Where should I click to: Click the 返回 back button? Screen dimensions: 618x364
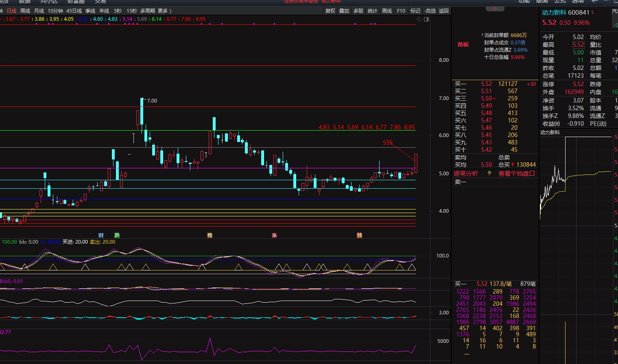(x=444, y=11)
